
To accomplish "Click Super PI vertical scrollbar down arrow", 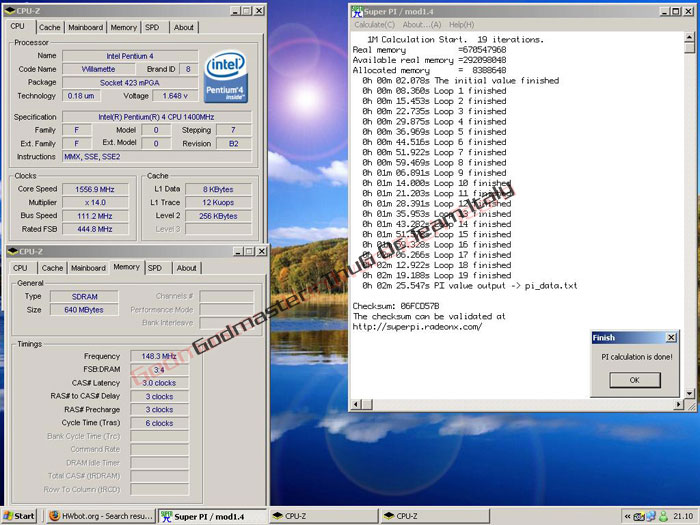I will (x=689, y=393).
